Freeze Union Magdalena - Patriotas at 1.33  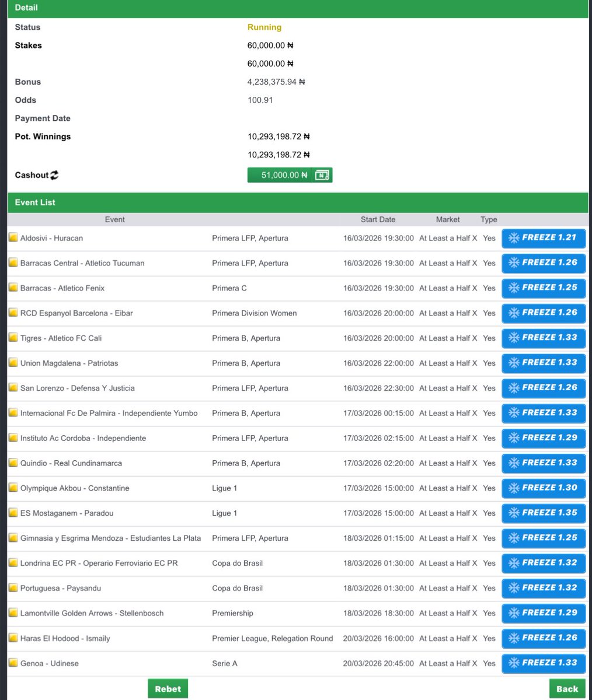544,363
